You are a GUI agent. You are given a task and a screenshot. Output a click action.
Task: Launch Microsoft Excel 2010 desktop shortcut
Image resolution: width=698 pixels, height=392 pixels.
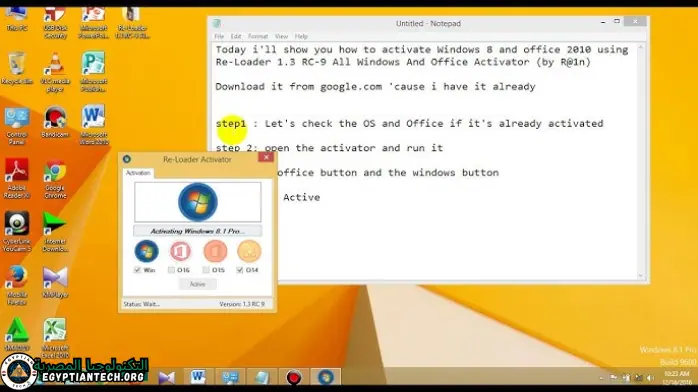point(55,338)
